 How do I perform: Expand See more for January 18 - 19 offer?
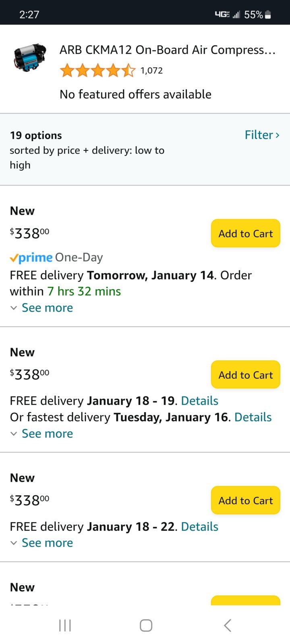41,433
